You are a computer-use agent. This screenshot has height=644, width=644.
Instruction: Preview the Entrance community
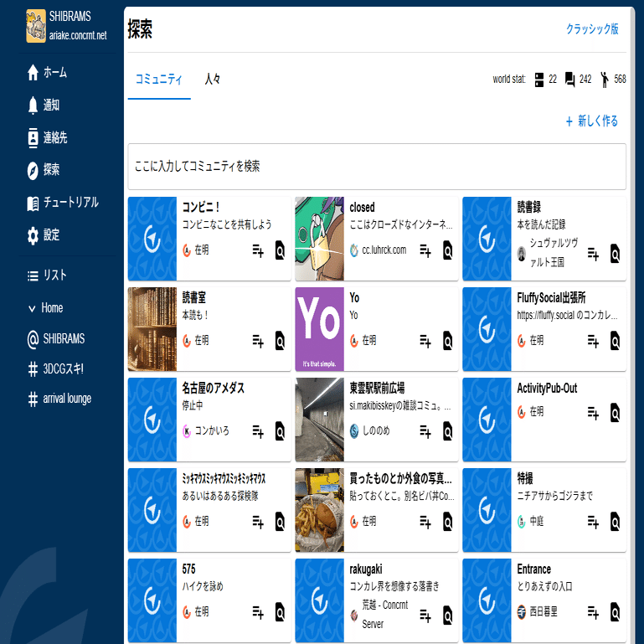[615, 612]
